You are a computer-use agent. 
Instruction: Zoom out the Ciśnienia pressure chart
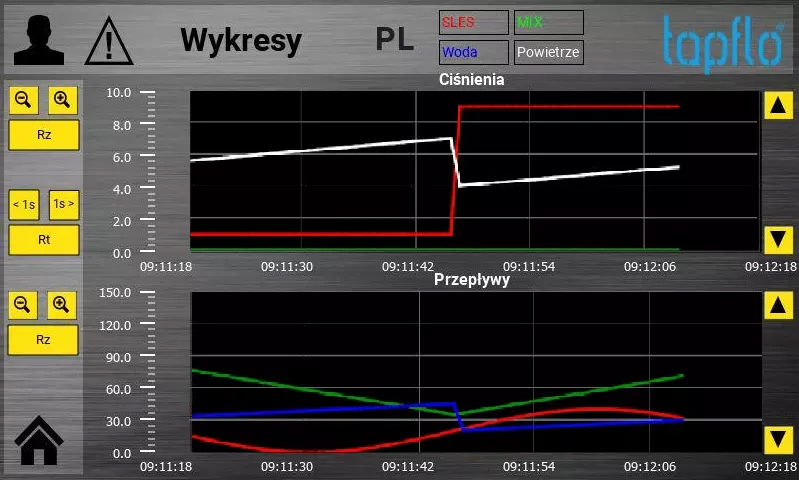(24, 100)
